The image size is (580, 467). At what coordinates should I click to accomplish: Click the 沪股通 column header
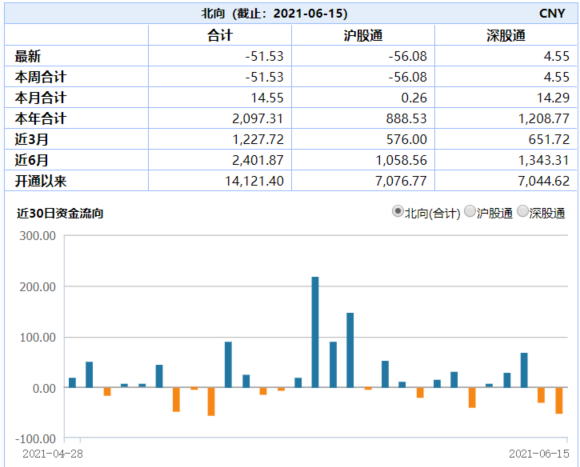point(363,35)
